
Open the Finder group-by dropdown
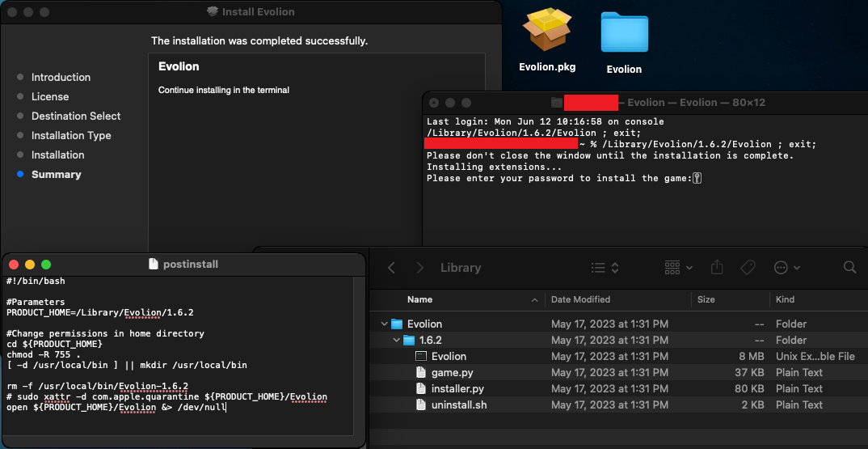click(x=678, y=268)
